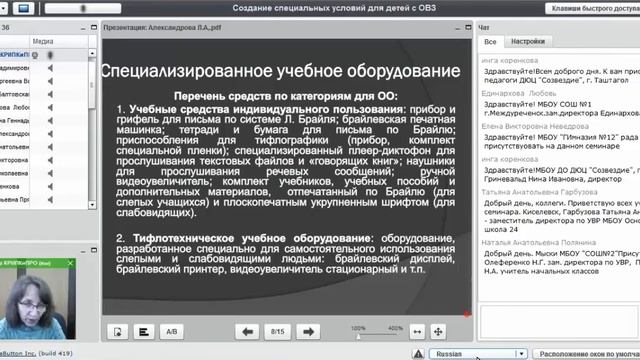Click speaker icon for енкова user

click(50, 187)
